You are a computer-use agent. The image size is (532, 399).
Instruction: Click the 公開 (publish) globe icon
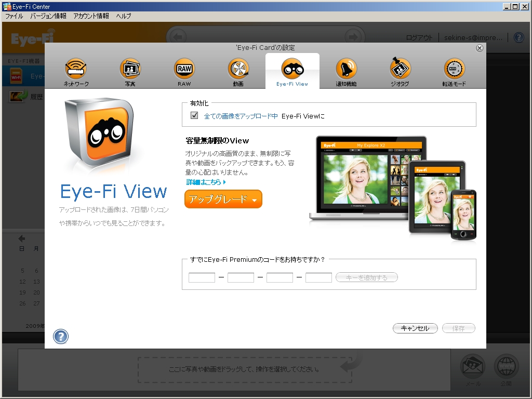pos(506,365)
